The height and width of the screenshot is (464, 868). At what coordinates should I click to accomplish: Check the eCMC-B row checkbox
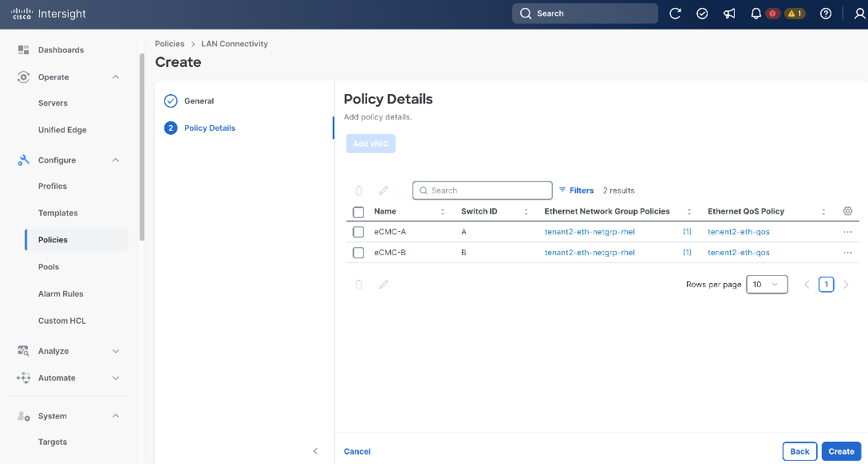coord(358,253)
